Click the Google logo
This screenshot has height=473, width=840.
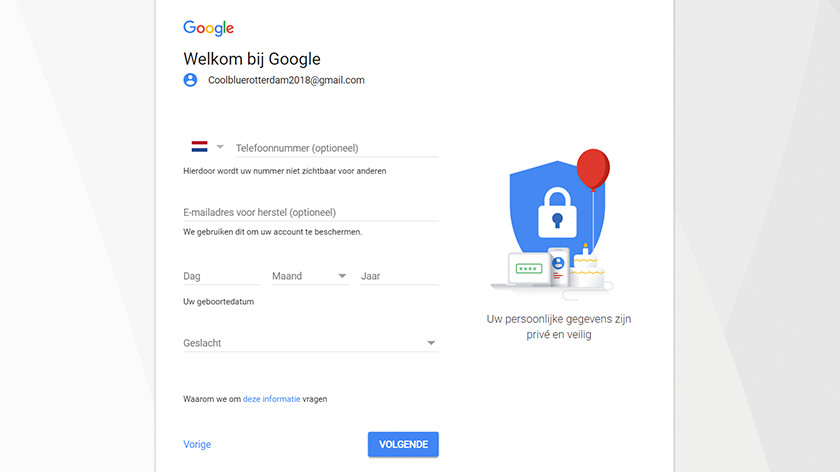(208, 28)
